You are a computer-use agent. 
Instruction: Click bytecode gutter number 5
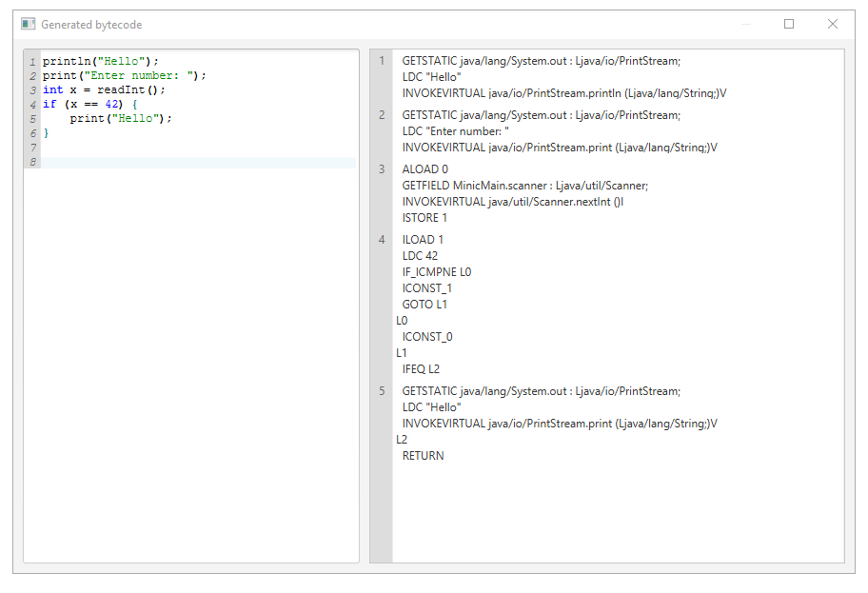[382, 391]
